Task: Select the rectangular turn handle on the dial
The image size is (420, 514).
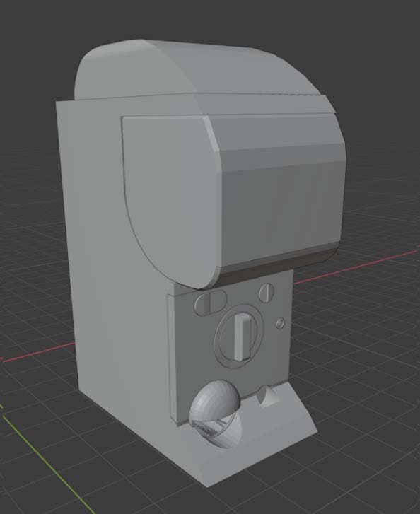Action: point(243,337)
